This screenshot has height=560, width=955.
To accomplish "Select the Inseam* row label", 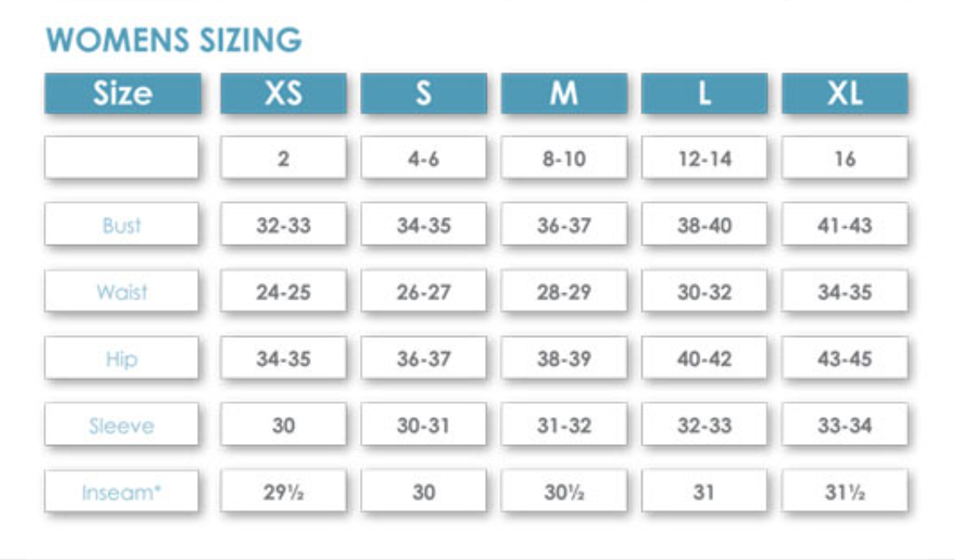I will click(122, 492).
